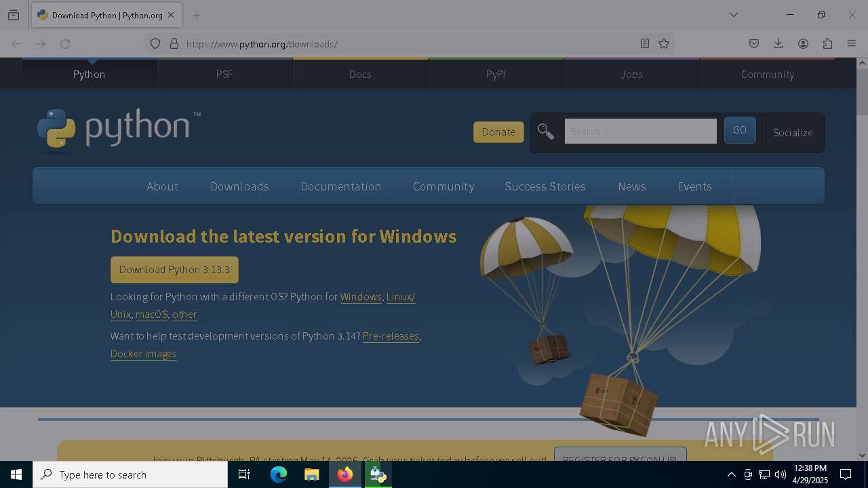Select the Jobs top tab
868x488 pixels.
click(x=631, y=74)
